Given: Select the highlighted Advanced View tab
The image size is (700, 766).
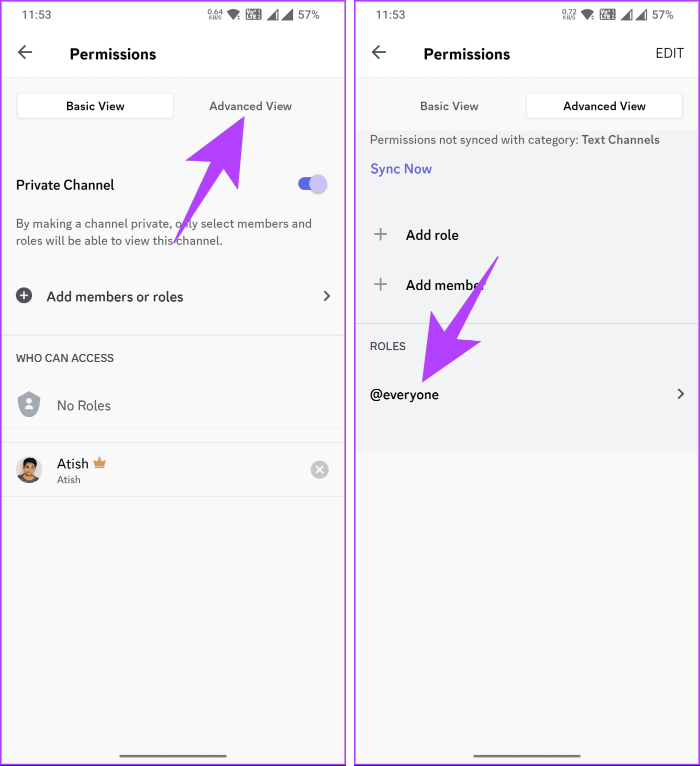Looking at the screenshot, I should click(604, 106).
